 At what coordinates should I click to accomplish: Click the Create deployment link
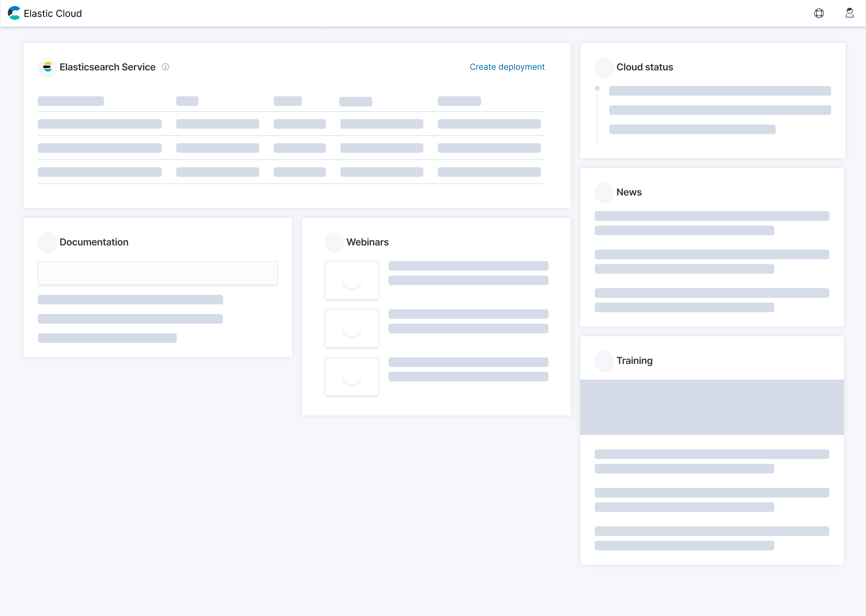(507, 67)
